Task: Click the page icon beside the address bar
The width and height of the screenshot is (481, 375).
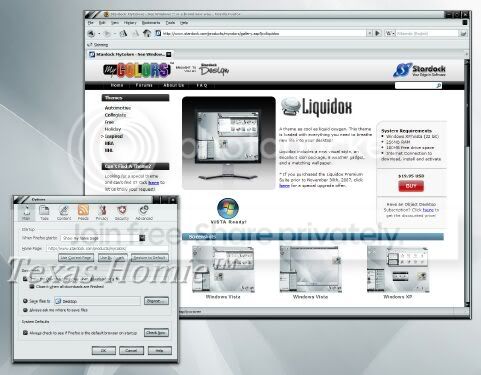Action: tap(158, 33)
